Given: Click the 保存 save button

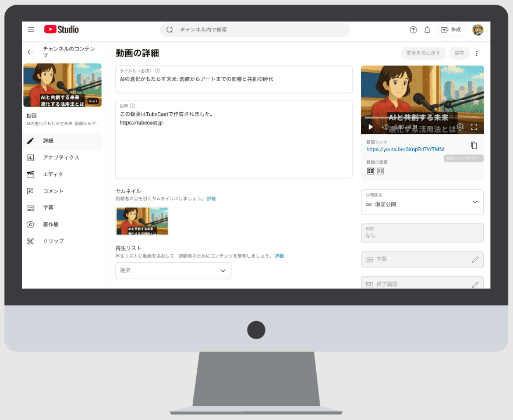Looking at the screenshot, I should [459, 52].
